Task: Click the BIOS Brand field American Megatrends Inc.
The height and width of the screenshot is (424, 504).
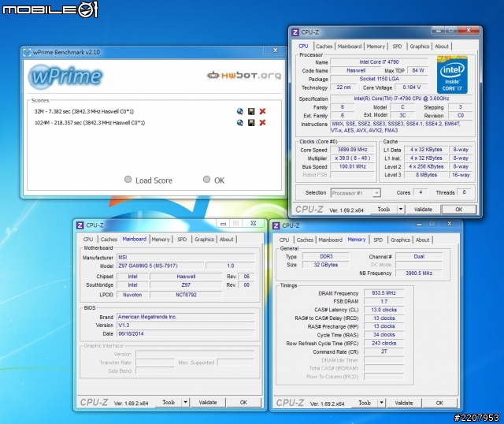Action: (186, 317)
